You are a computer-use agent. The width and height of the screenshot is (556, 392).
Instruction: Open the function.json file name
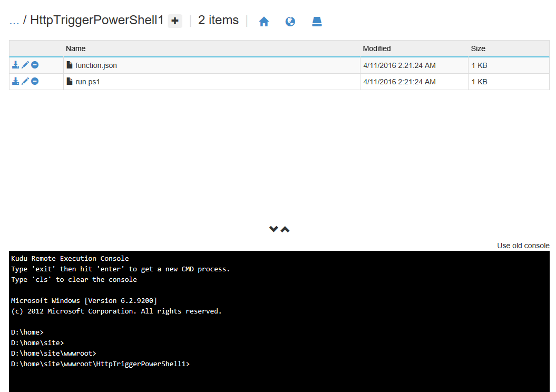click(x=96, y=66)
